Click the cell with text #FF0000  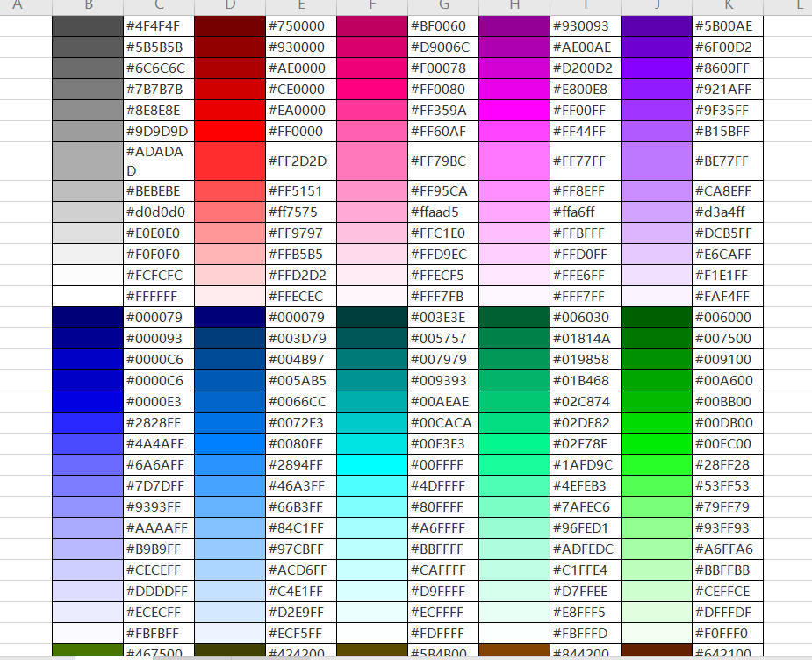coord(301,131)
